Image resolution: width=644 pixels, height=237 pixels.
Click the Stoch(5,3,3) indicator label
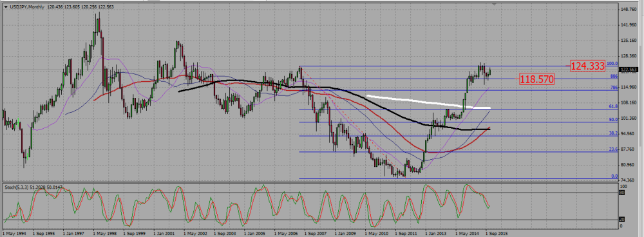(15, 187)
